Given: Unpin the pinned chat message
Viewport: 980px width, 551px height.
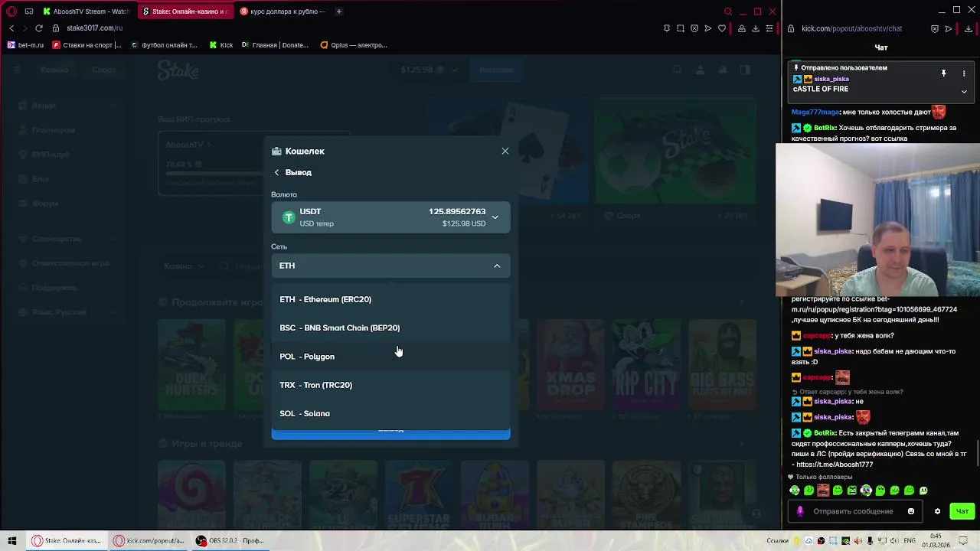Looking at the screenshot, I should click(x=944, y=73).
